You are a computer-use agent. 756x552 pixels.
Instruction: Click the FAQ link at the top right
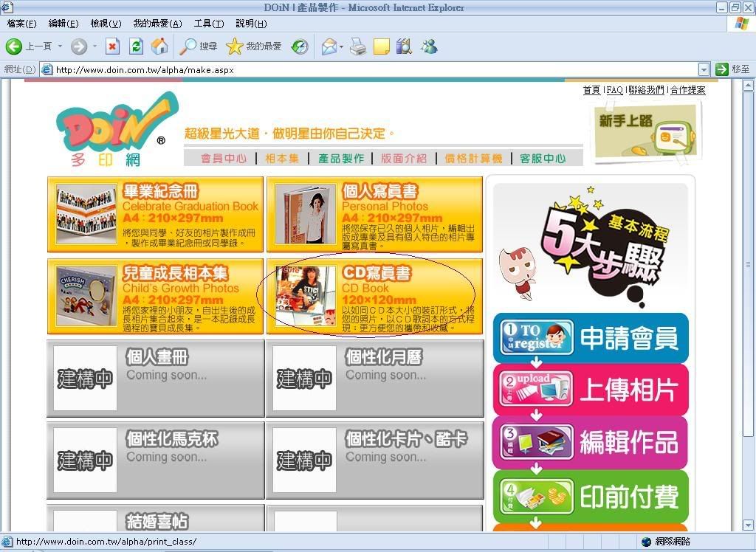(614, 90)
